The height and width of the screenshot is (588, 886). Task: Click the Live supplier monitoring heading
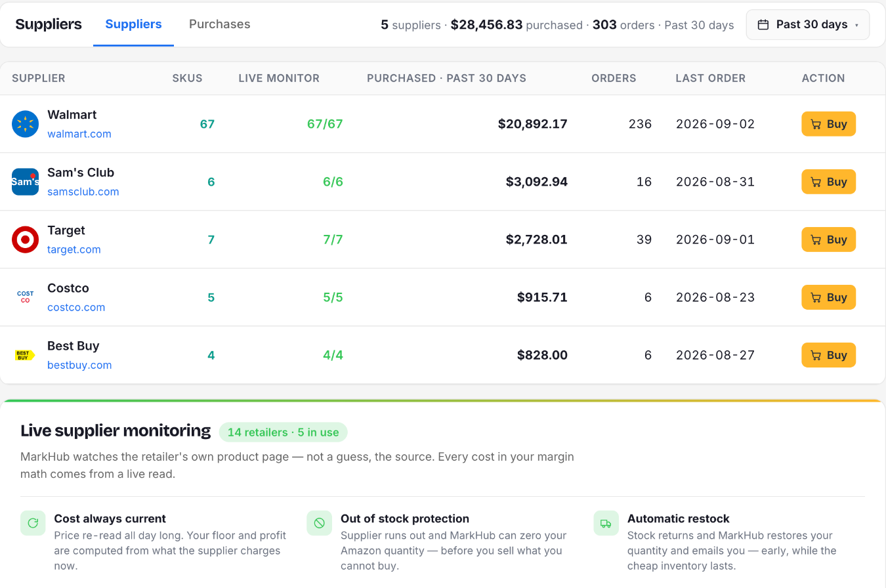pos(116,431)
